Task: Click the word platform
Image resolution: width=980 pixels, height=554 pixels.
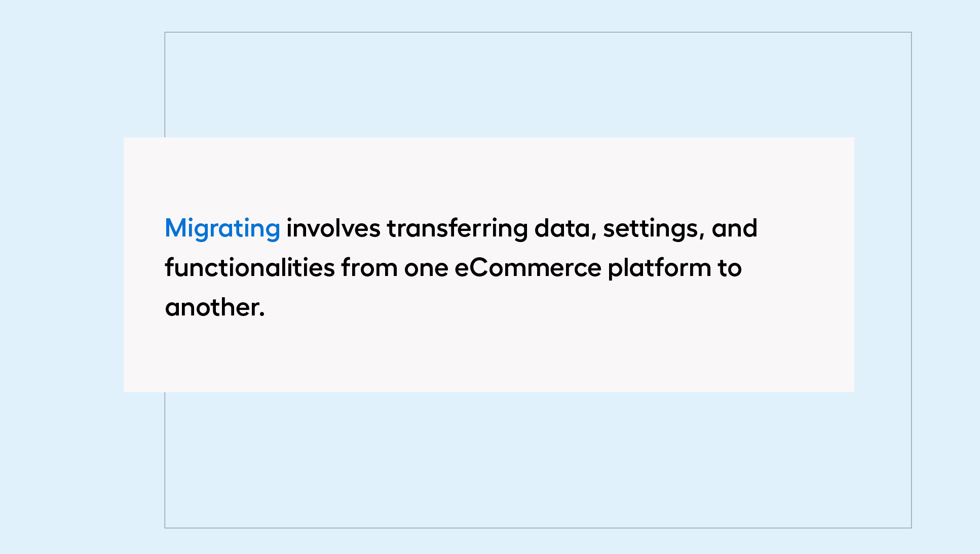Action: tap(660, 268)
